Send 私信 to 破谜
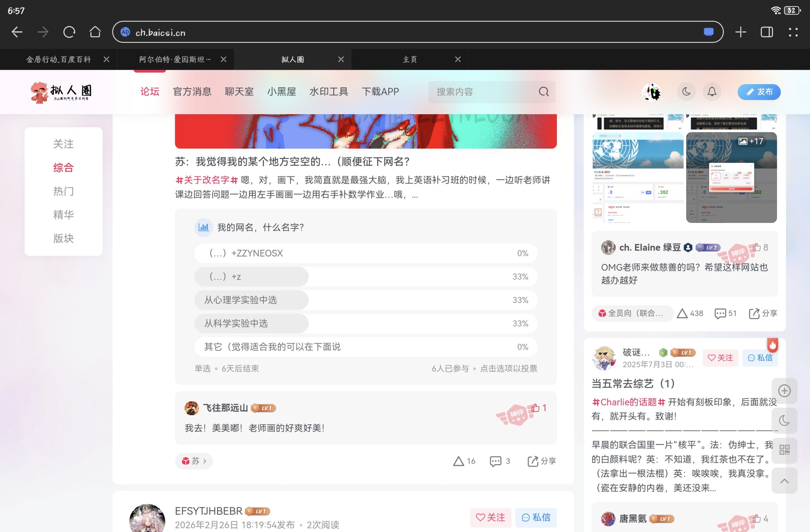 tap(760, 358)
